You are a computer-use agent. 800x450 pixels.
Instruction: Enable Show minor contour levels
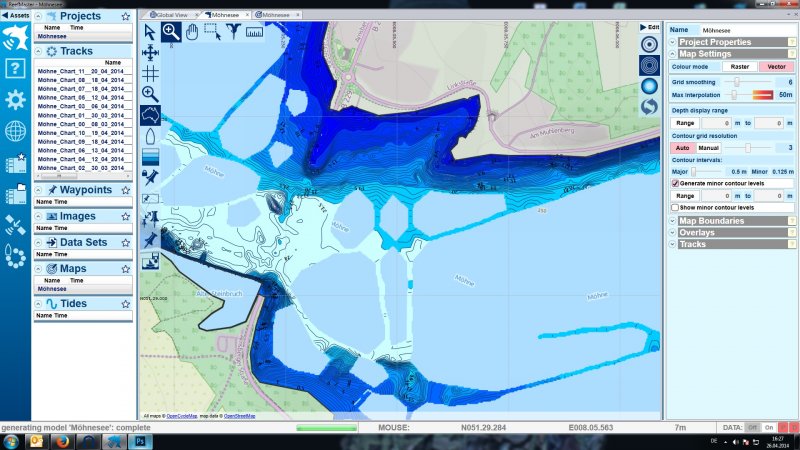(675, 207)
